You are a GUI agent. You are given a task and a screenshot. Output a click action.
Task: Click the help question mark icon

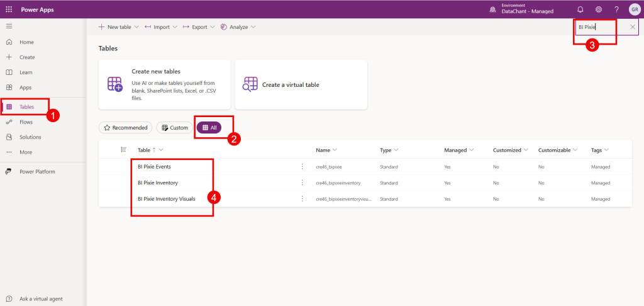click(x=616, y=9)
